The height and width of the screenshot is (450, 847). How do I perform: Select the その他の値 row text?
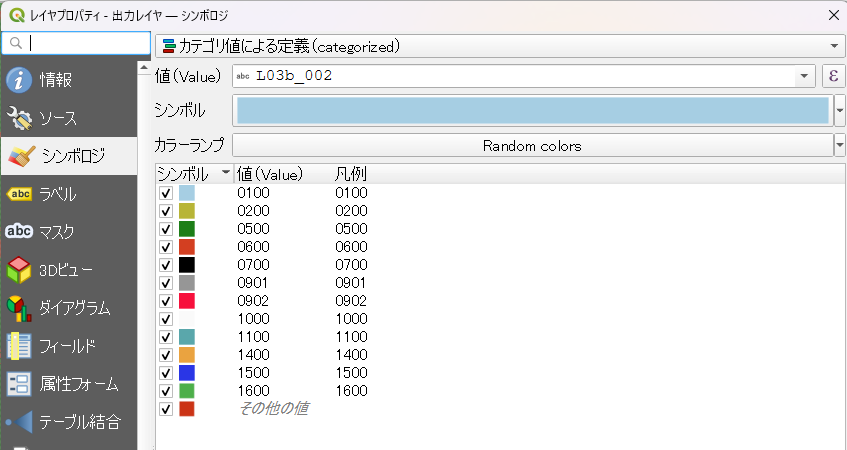(x=273, y=408)
